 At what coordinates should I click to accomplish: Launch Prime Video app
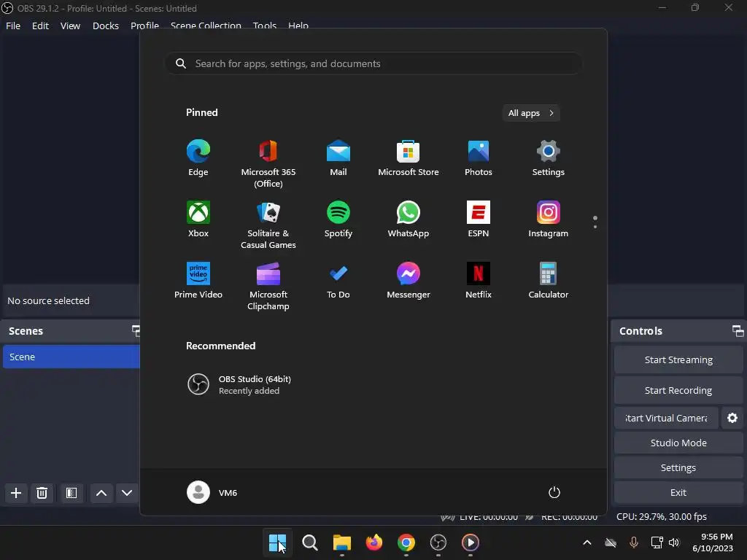click(x=198, y=281)
